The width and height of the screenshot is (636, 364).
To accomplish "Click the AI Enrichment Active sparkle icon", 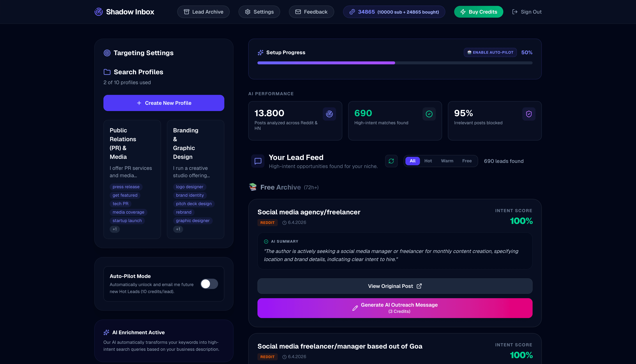I will click(106, 332).
